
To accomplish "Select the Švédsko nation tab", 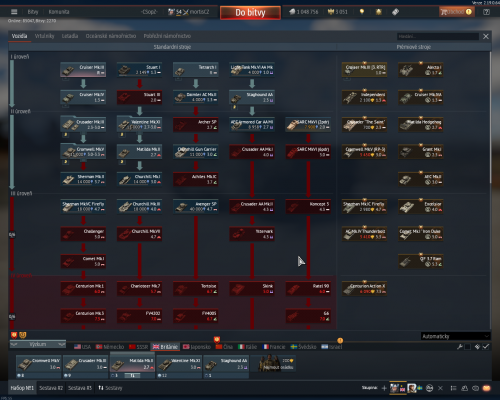I will (303, 347).
